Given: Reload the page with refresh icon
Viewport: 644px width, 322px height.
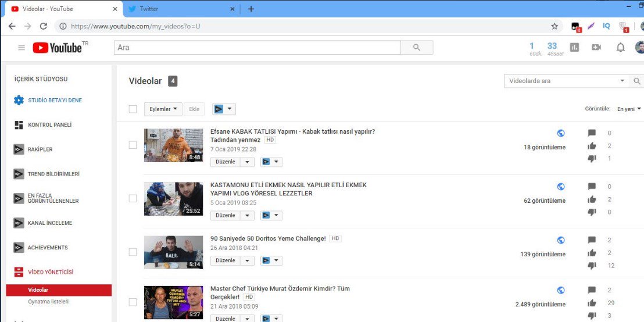Looking at the screenshot, I should coord(43,26).
